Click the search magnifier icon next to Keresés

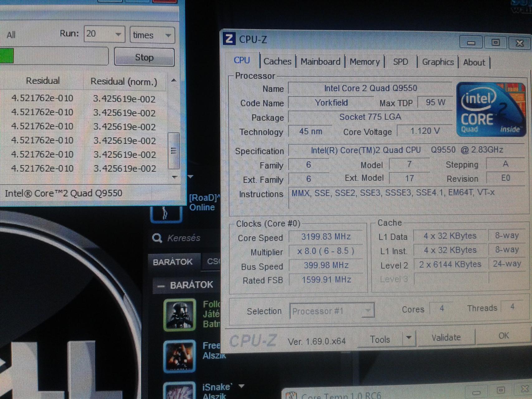pos(157,238)
